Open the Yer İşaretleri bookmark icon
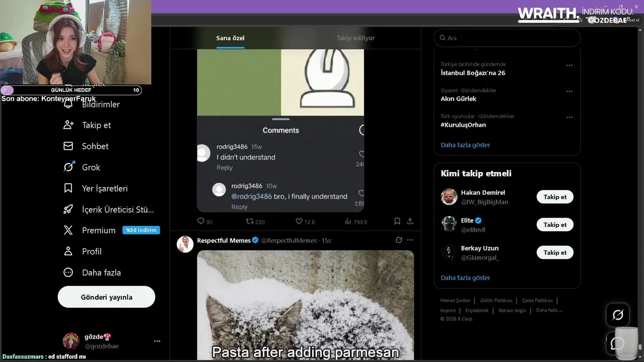The width and height of the screenshot is (644, 362). click(68, 188)
